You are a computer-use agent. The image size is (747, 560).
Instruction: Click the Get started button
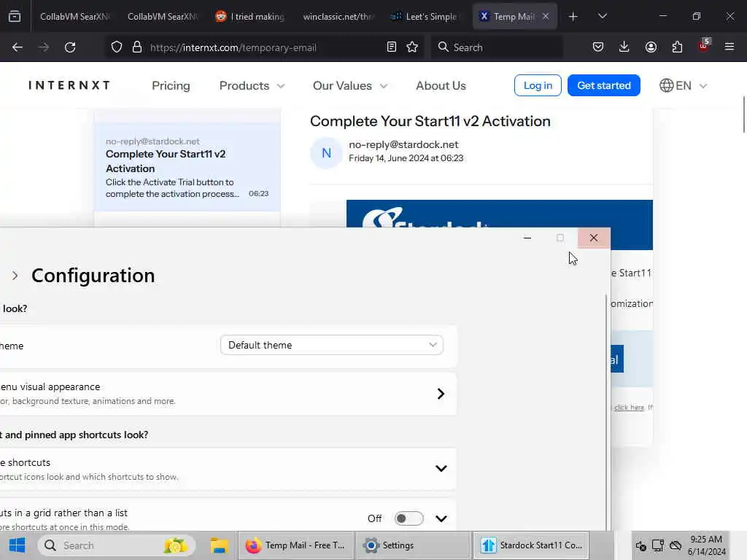[603, 85]
